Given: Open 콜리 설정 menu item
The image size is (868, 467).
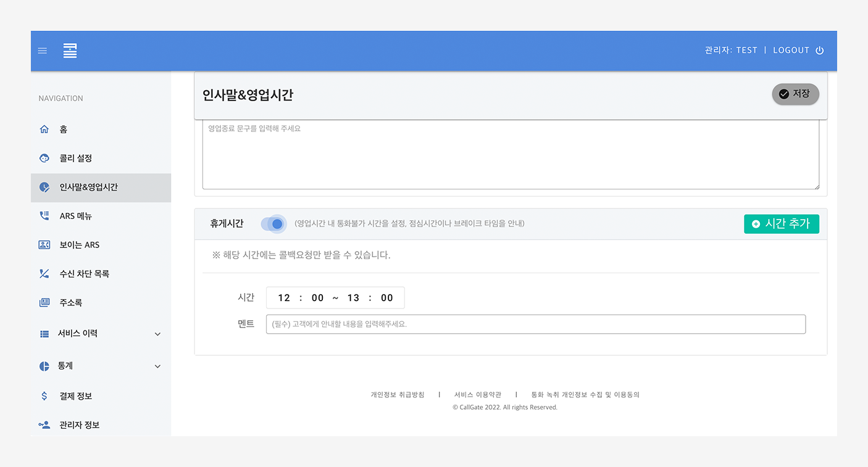Looking at the screenshot, I should [x=101, y=159].
